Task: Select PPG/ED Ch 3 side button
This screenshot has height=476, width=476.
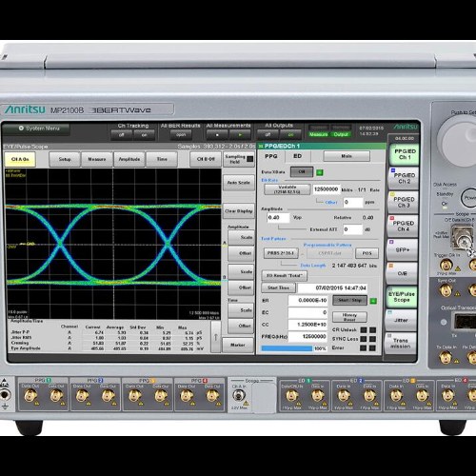Action: 404,202
